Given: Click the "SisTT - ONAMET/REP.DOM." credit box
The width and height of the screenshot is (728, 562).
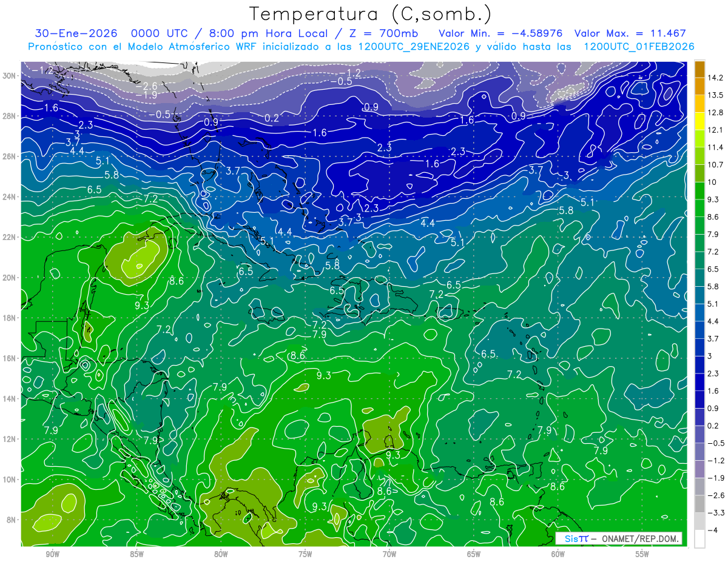Looking at the screenshot, I should click(619, 538).
